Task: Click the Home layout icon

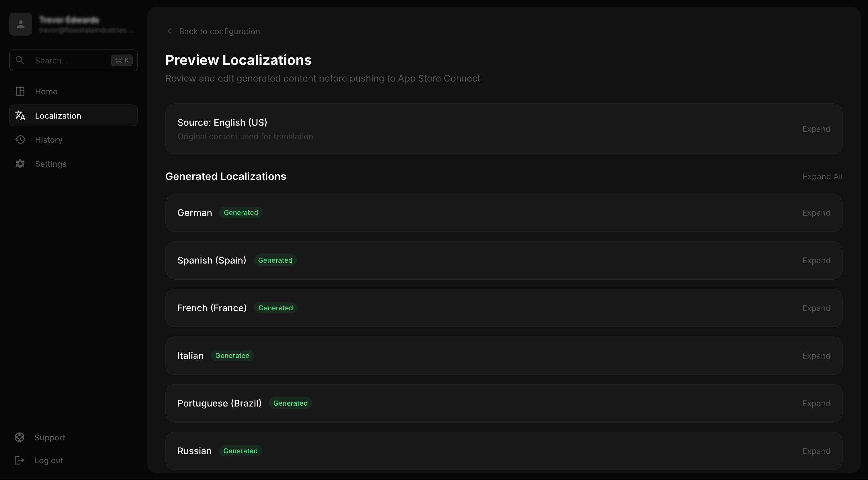Action: pos(20,91)
